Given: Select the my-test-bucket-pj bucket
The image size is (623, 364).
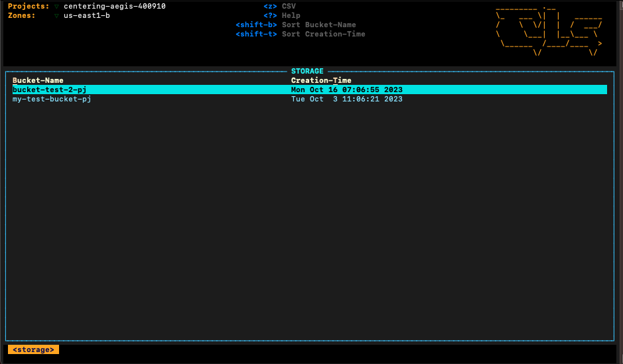Looking at the screenshot, I should (52, 99).
